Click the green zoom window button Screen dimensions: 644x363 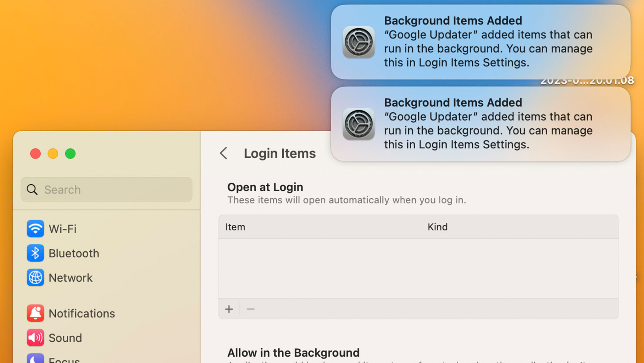(x=70, y=154)
